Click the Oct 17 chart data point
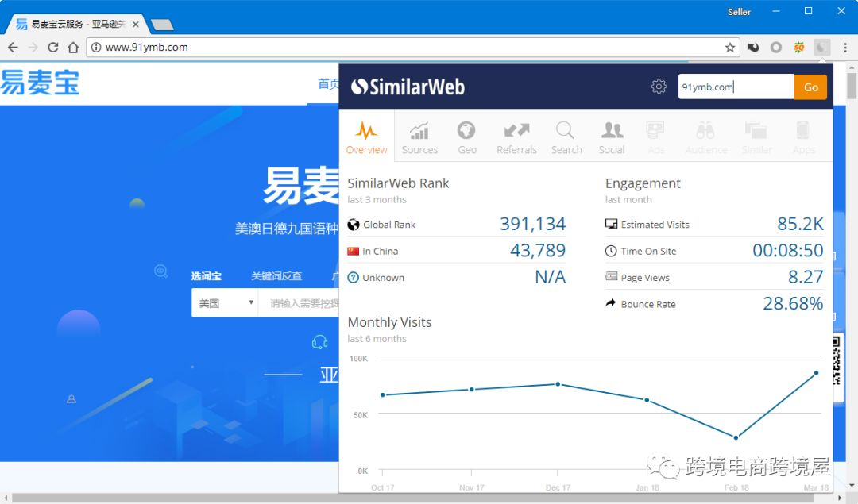The width and height of the screenshot is (858, 504). point(382,394)
